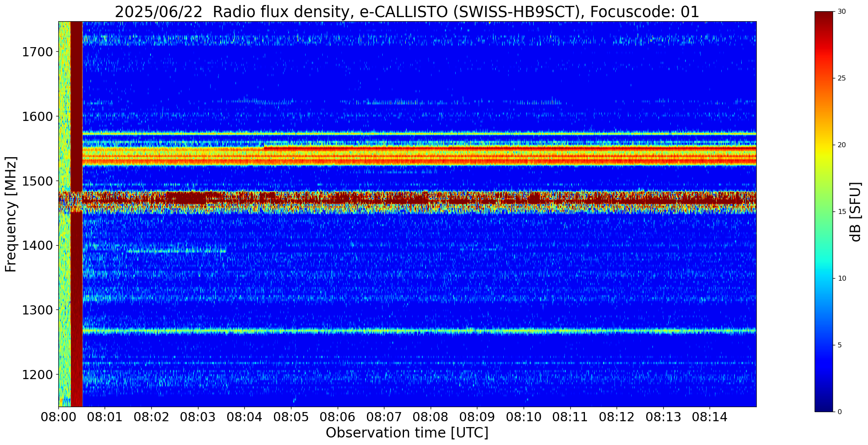868x445 pixels.
Task: Click the 1400 frequency tick label
Action: [x=38, y=246]
